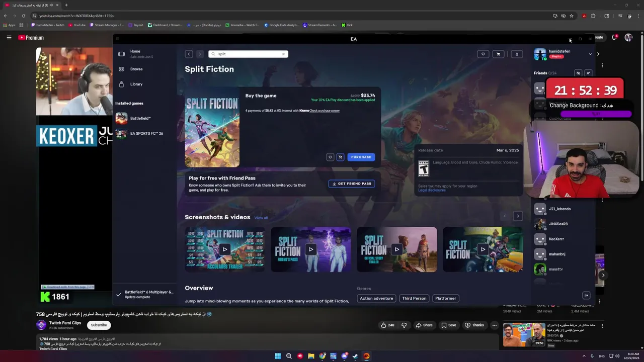
Task: Open YouTube guide hamburger menu
Action: tap(9, 37)
